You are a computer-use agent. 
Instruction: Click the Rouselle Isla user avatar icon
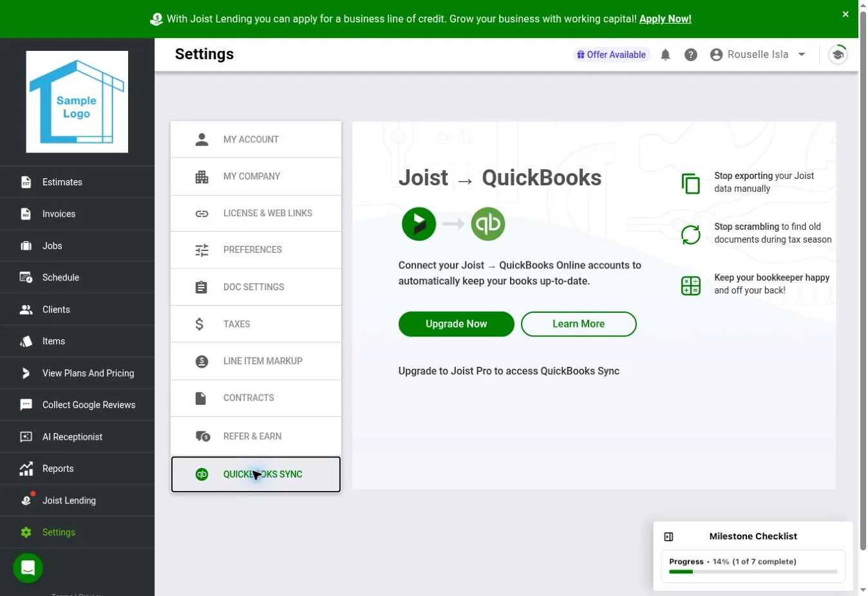point(716,55)
